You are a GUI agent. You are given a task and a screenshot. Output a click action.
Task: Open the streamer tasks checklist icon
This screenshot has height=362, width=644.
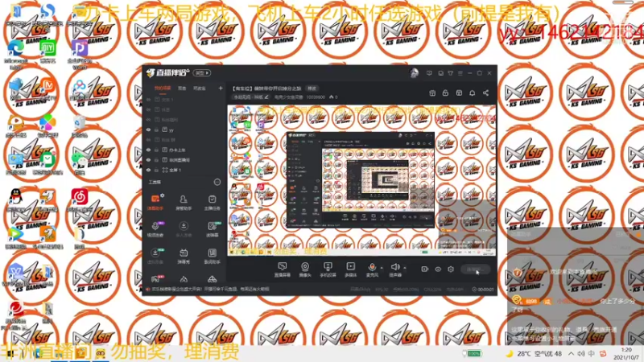coord(212,203)
